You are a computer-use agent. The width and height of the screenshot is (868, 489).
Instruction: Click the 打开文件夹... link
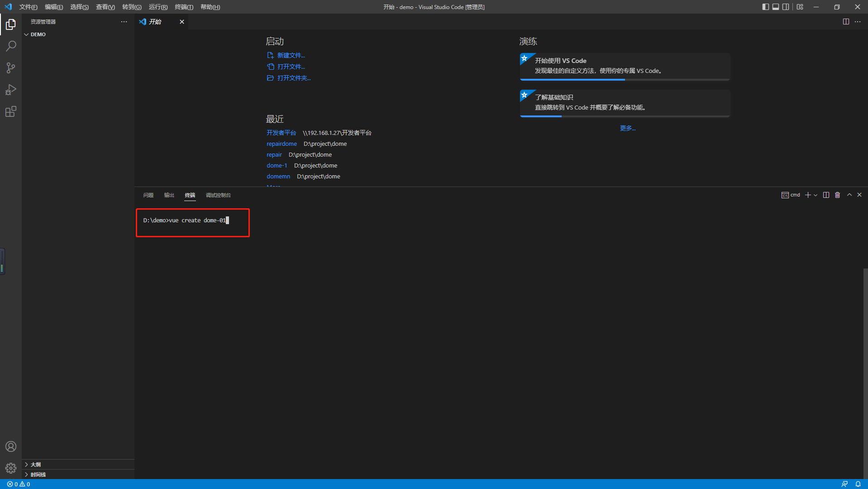coord(294,78)
